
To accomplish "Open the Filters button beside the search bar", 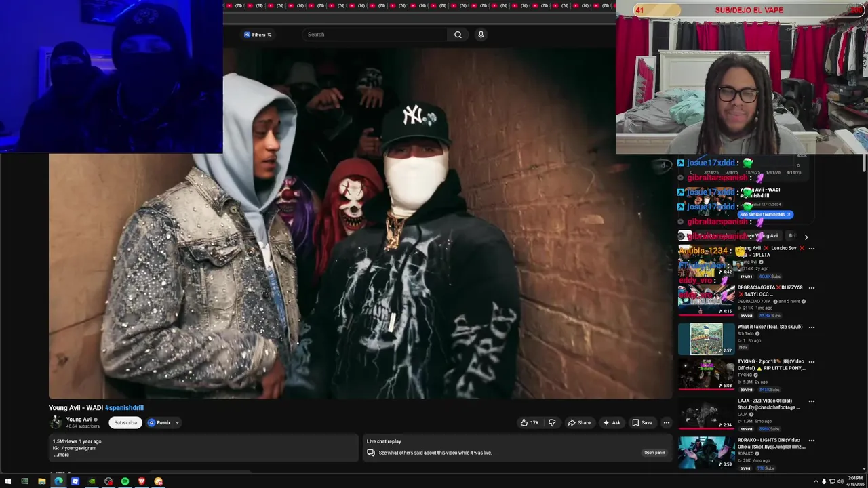I will pyautogui.click(x=258, y=35).
